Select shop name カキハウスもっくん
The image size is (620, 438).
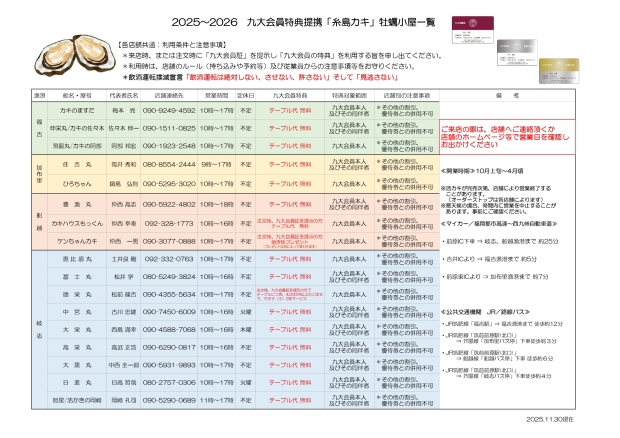(77, 223)
